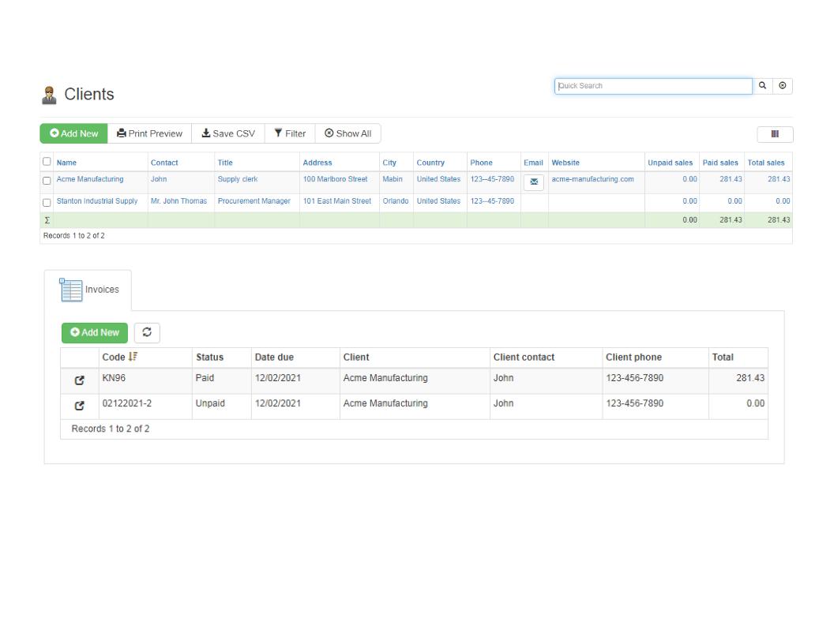This screenshot has width=834, height=644.
Task: Click the Mabin city cell
Action: coord(393,179)
